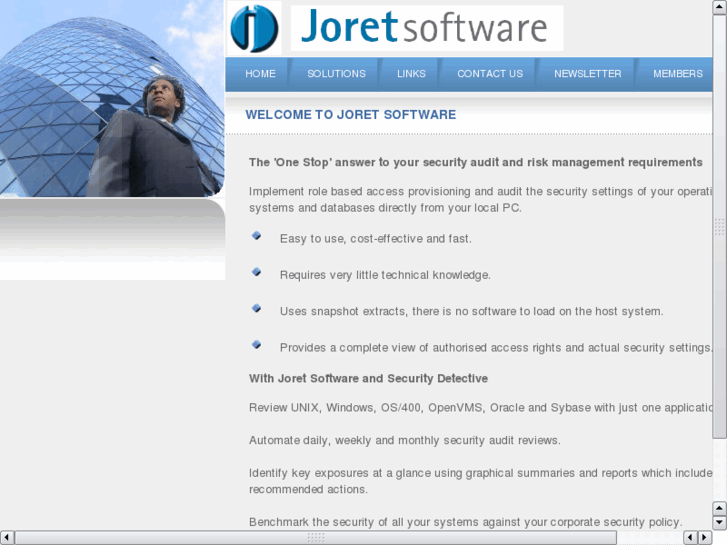The image size is (727, 545).
Task: Click the text 'Easy to use, cost-effective and fast.'
Action: pyautogui.click(x=376, y=239)
